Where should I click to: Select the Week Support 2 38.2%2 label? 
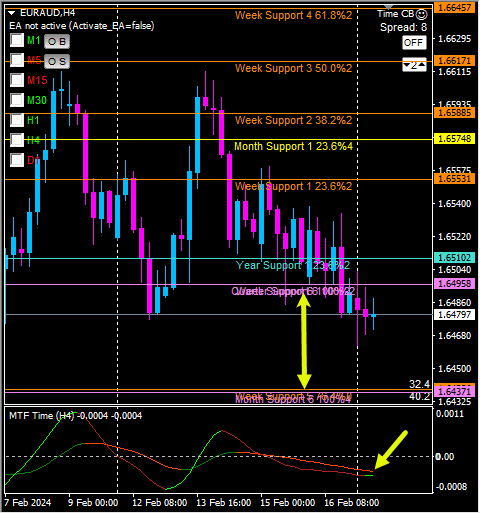293,120
